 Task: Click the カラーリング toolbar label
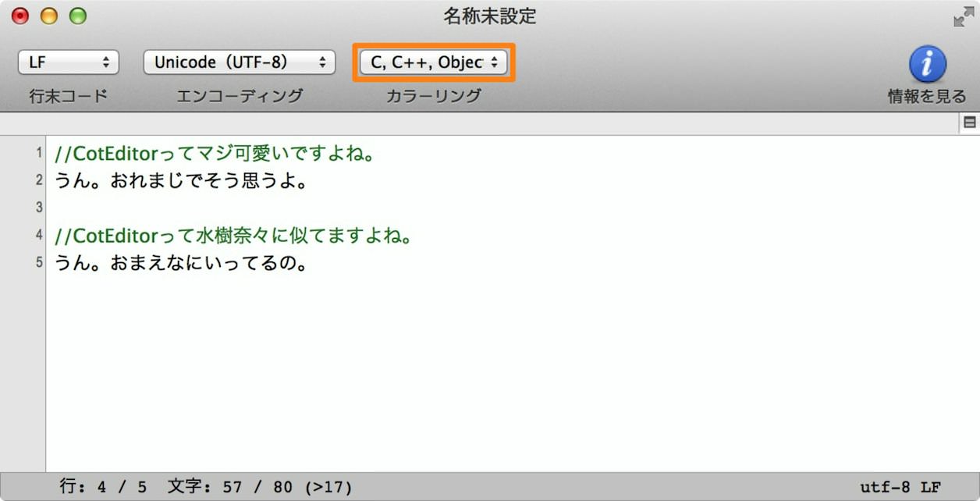click(434, 96)
